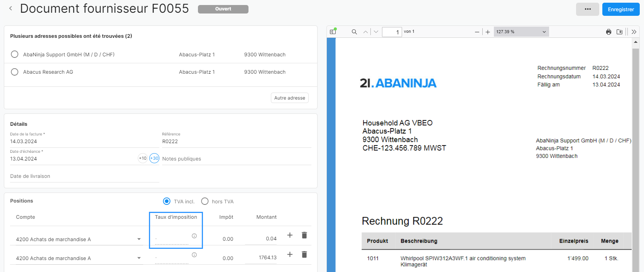Delete the 0.04 position row
644x272 pixels.
[x=304, y=235]
